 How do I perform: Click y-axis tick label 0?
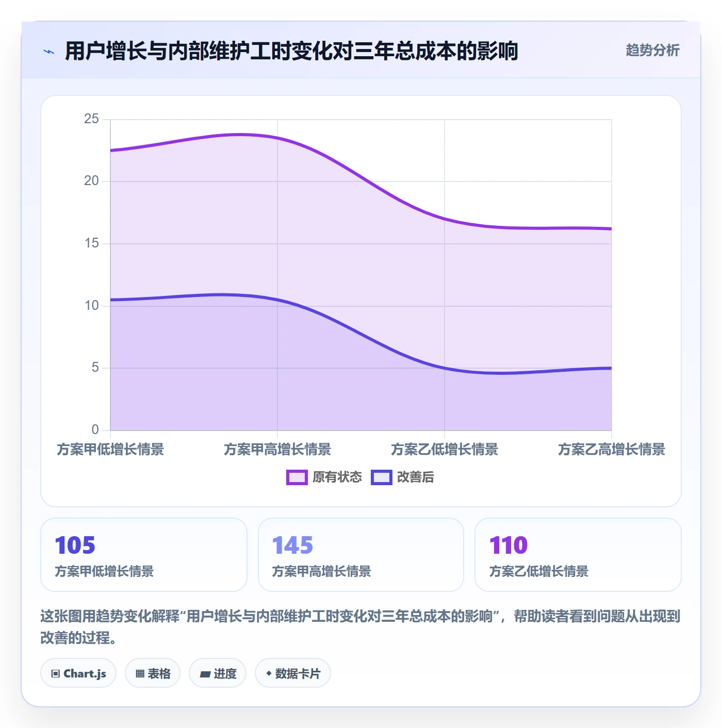tap(95, 430)
